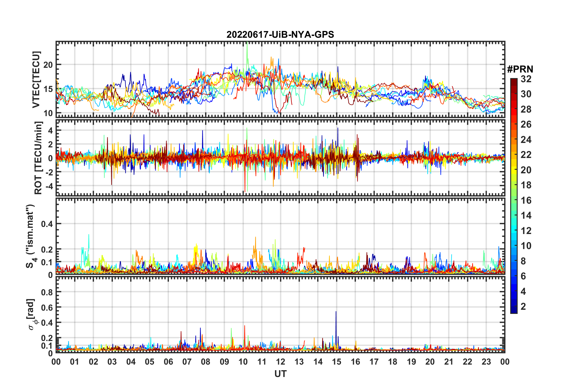This screenshot has width=561, height=392.
Task: Click the orange colorbar region near 24
Action: [x=514, y=139]
